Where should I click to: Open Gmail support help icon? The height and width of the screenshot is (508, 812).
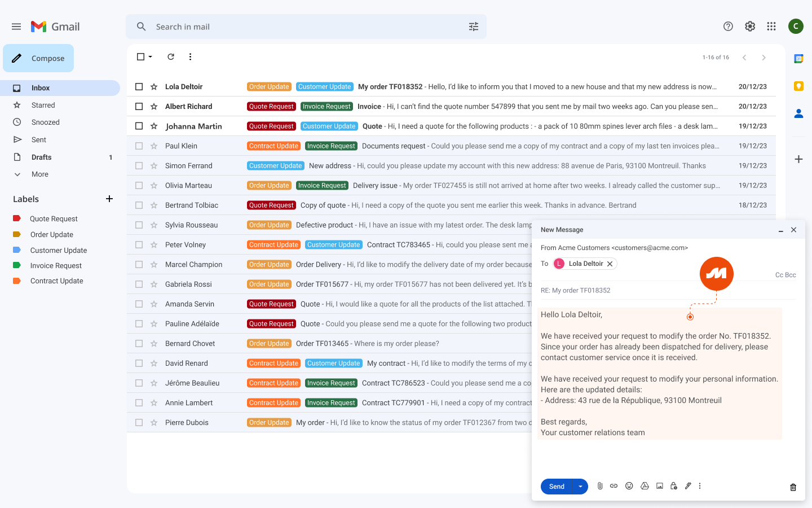[x=728, y=27]
